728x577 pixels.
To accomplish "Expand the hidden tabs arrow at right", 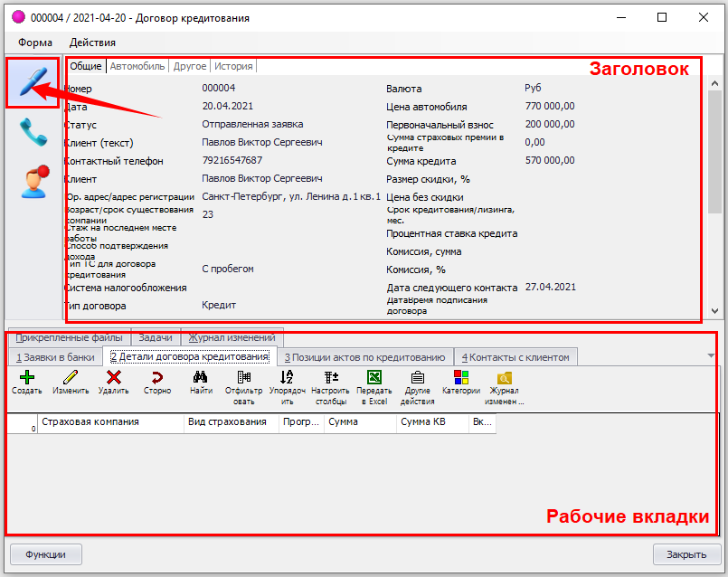I will pos(713,357).
